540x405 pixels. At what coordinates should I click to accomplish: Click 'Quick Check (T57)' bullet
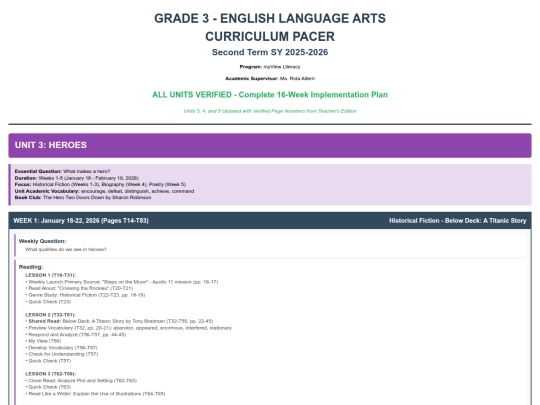pyautogui.click(x=48, y=361)
